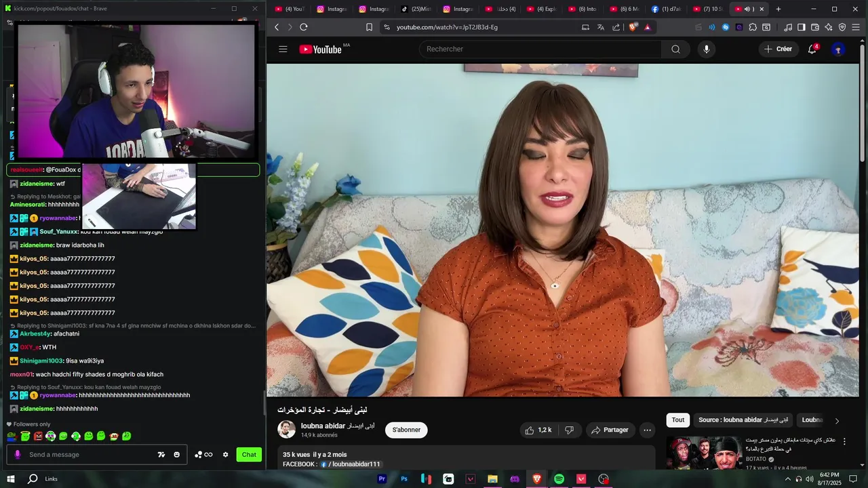Screen dimensions: 868x488
Task: Show more filter chips with right chevron
Action: pyautogui.click(x=837, y=420)
